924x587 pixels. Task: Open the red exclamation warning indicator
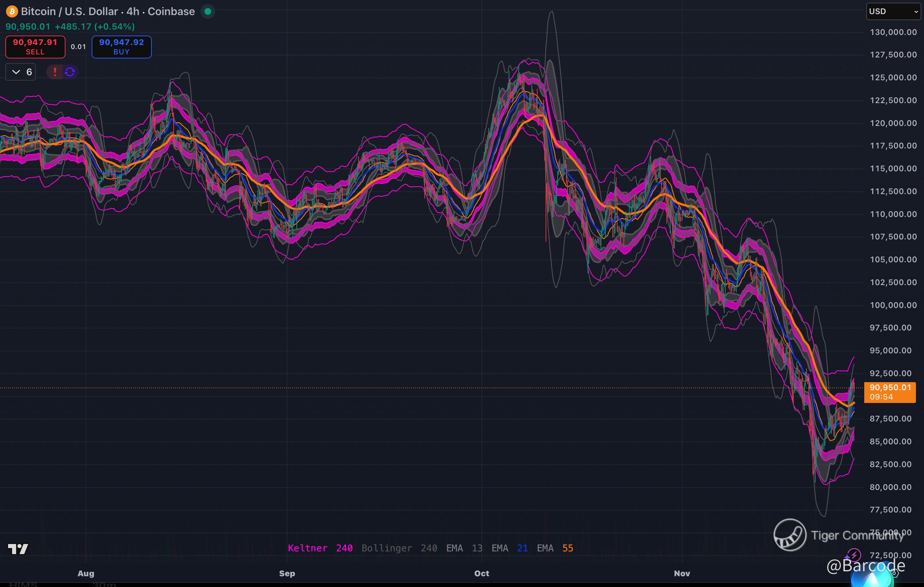pyautogui.click(x=55, y=72)
